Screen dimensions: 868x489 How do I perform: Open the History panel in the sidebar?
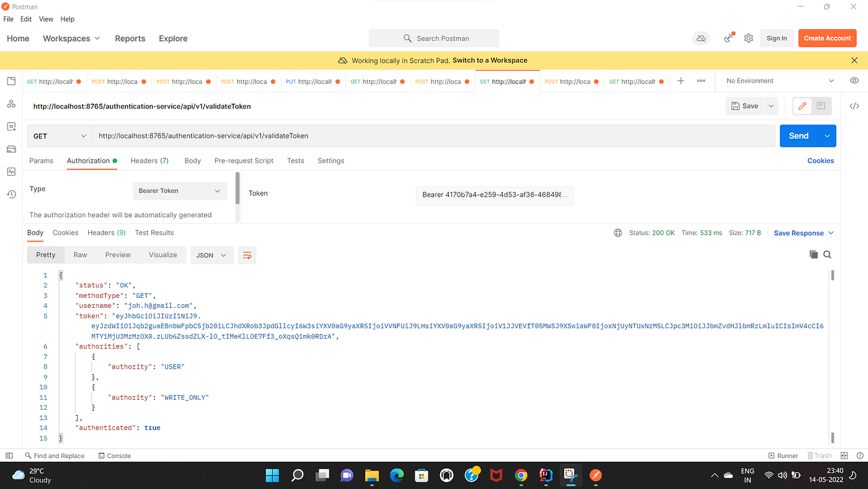tap(11, 194)
